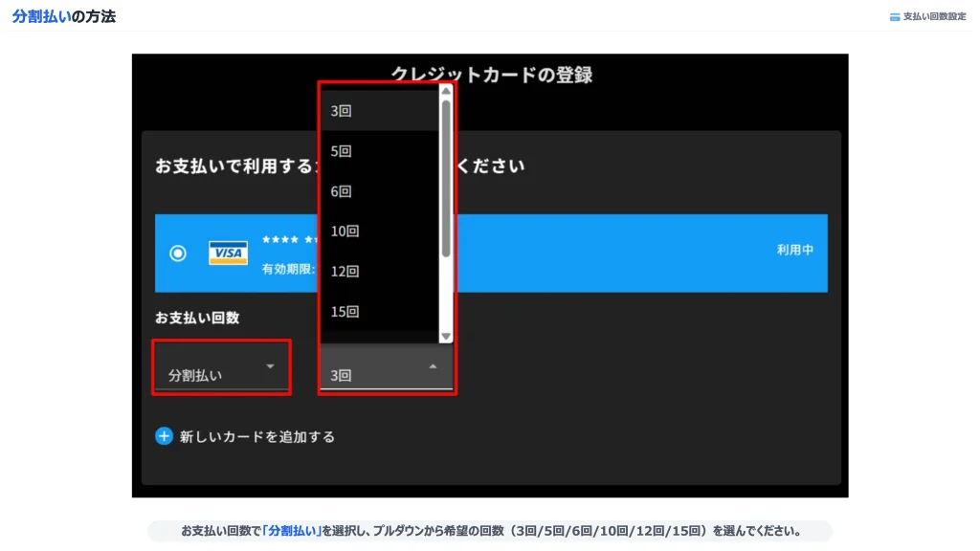Pick the 6回 option

(x=342, y=191)
